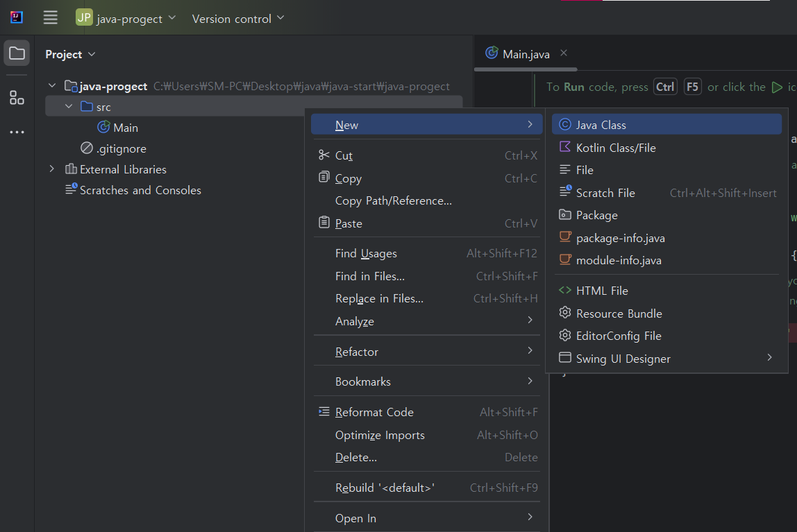Click the Ctrl+Shift+F9 shortcut text
This screenshot has height=532, width=797.
[504, 488]
